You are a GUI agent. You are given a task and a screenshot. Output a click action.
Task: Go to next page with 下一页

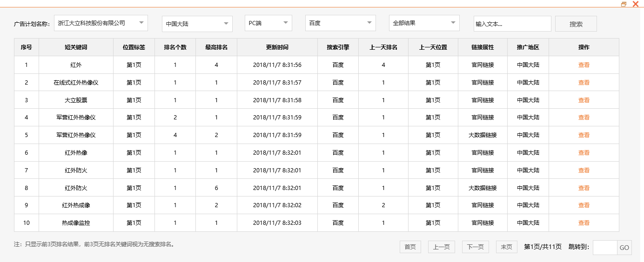[x=476, y=247]
